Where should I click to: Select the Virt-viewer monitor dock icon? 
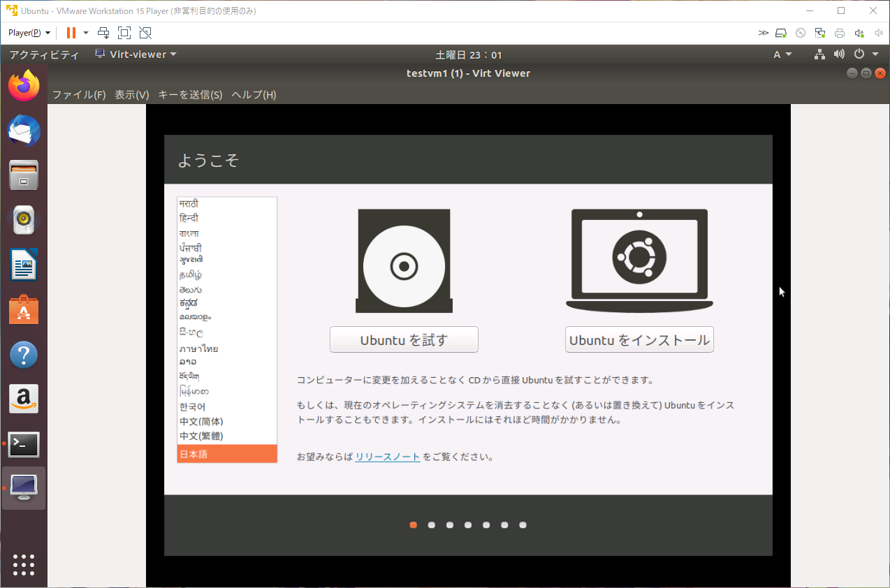[x=24, y=488]
